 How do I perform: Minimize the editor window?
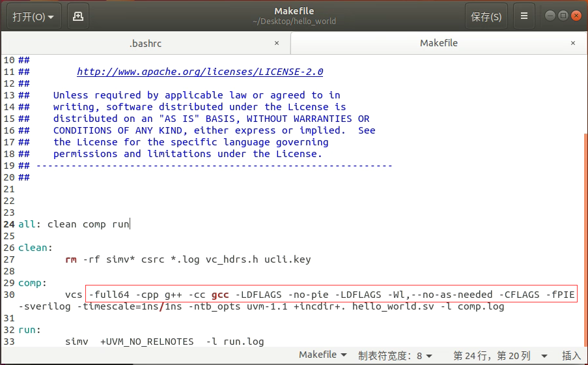click(550, 16)
